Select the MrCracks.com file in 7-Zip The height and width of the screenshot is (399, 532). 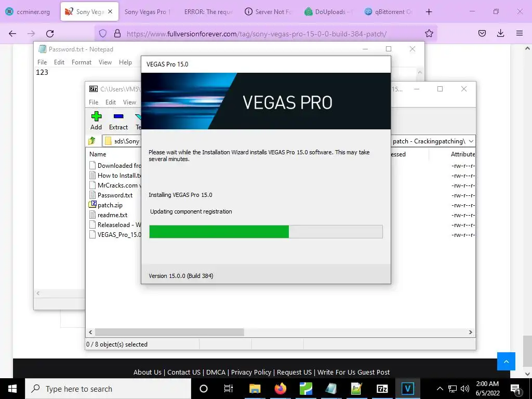coord(115,185)
